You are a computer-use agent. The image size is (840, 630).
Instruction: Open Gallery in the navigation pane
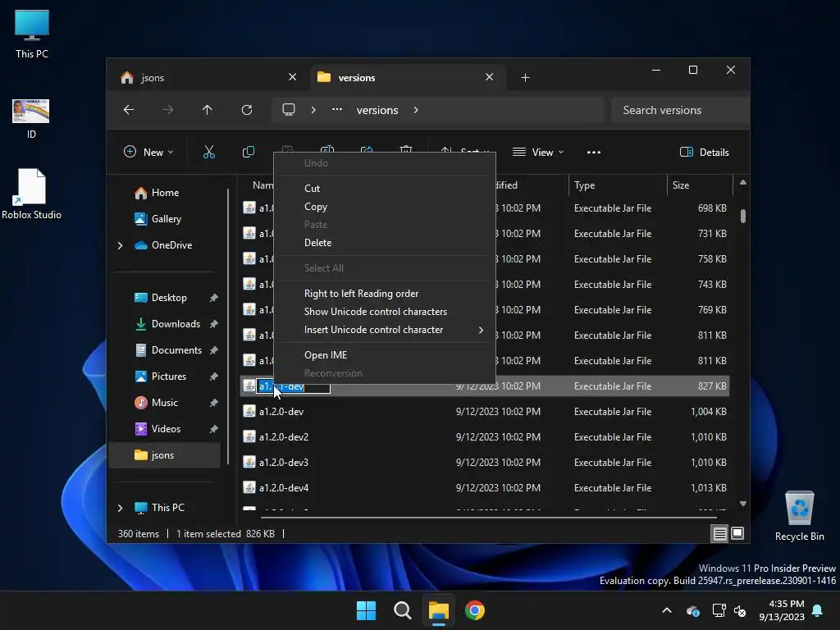[166, 218]
